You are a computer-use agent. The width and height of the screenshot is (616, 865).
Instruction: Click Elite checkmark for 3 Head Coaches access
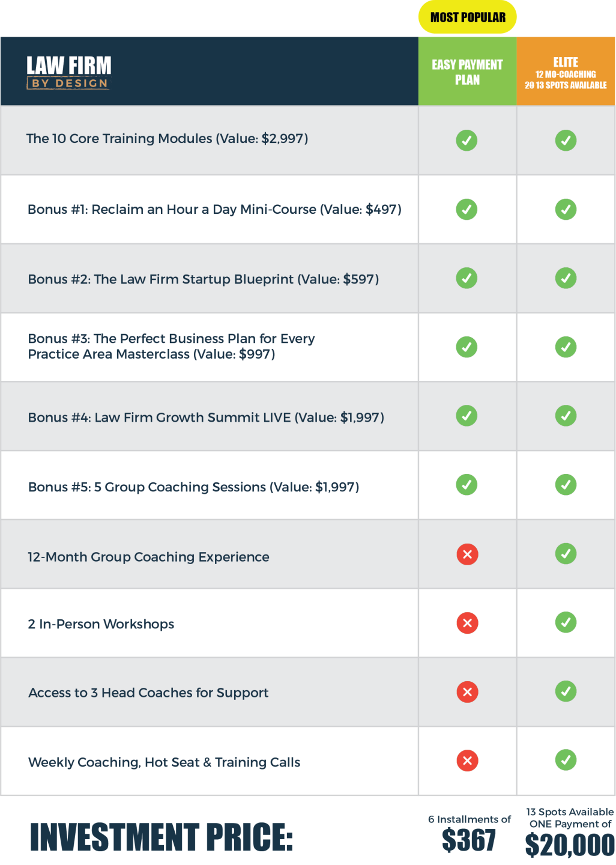566,691
